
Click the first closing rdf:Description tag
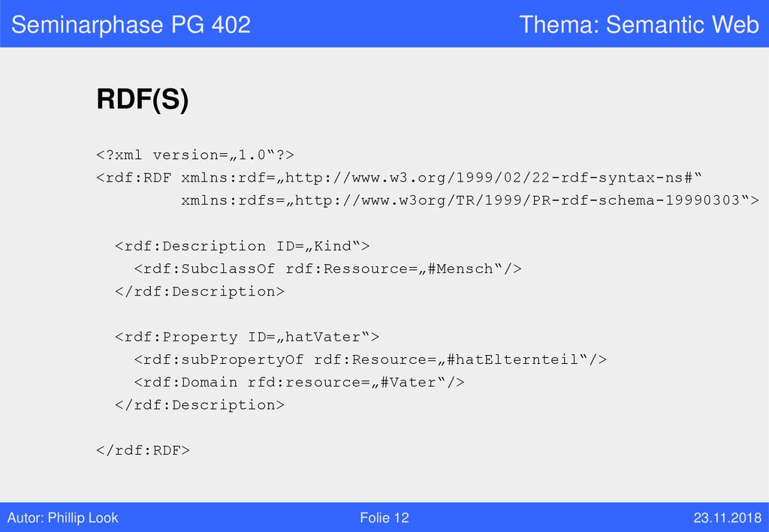[x=200, y=291]
